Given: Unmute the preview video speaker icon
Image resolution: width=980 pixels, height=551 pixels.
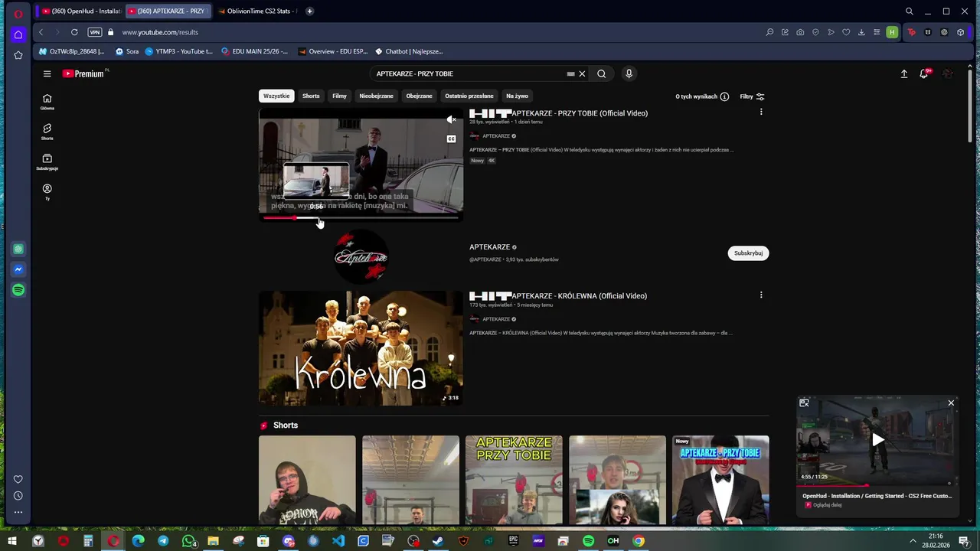Looking at the screenshot, I should [x=451, y=119].
